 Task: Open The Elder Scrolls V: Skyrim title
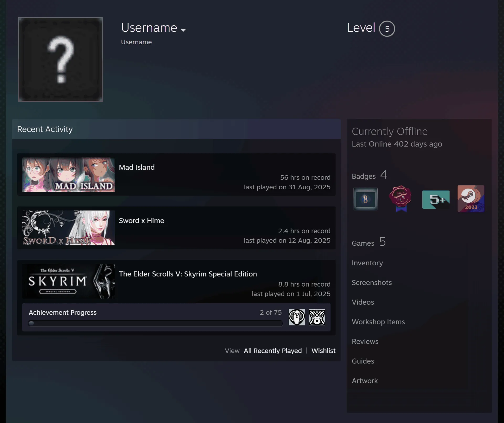[188, 274]
